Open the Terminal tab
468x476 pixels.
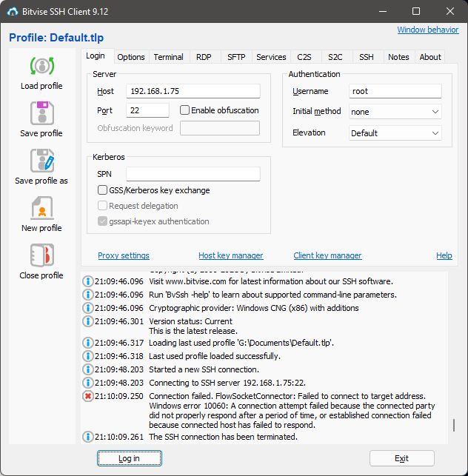coord(169,57)
